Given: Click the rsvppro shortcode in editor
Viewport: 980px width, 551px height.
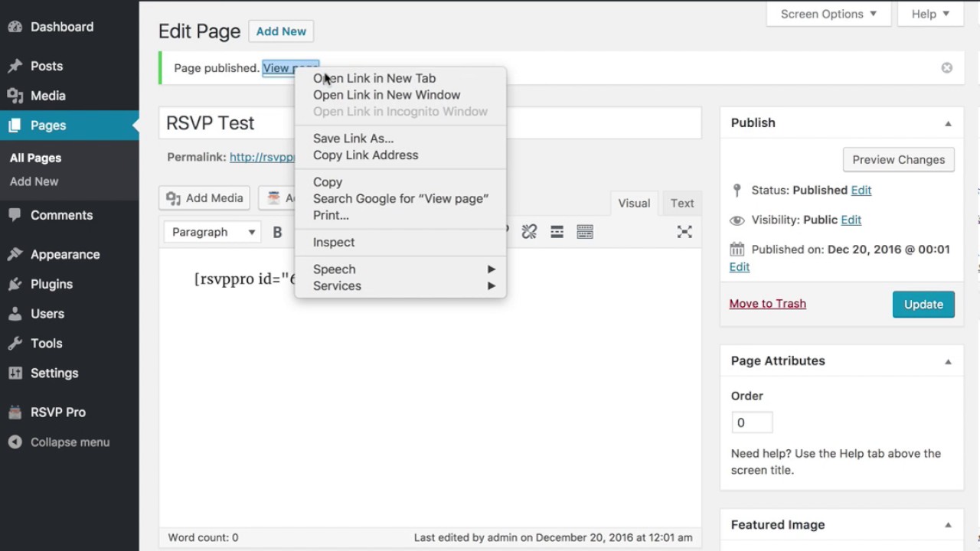Looking at the screenshot, I should pos(244,279).
